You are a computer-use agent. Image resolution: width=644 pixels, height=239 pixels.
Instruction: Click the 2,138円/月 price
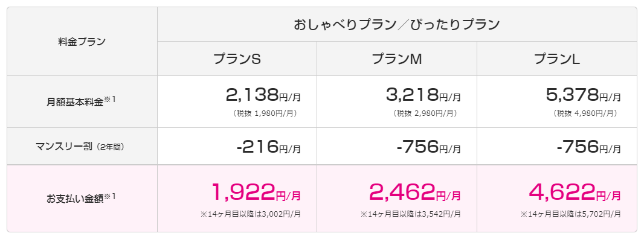(263, 96)
